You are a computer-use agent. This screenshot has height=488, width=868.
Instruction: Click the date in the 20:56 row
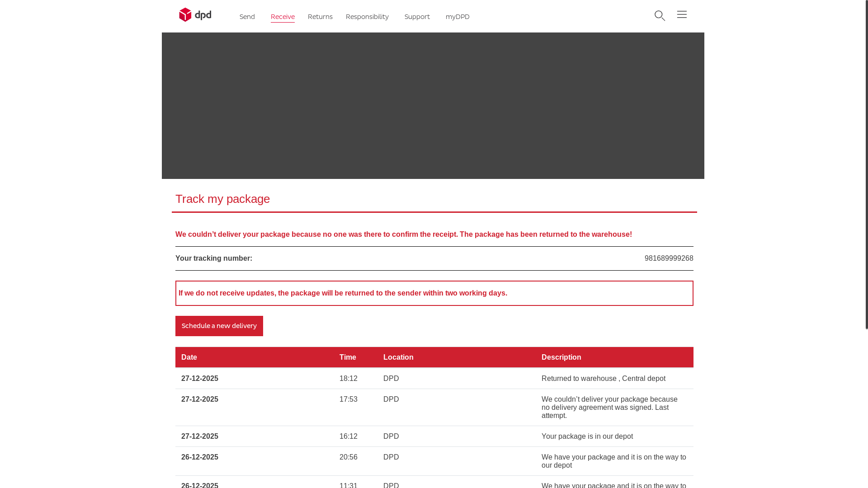tap(200, 457)
